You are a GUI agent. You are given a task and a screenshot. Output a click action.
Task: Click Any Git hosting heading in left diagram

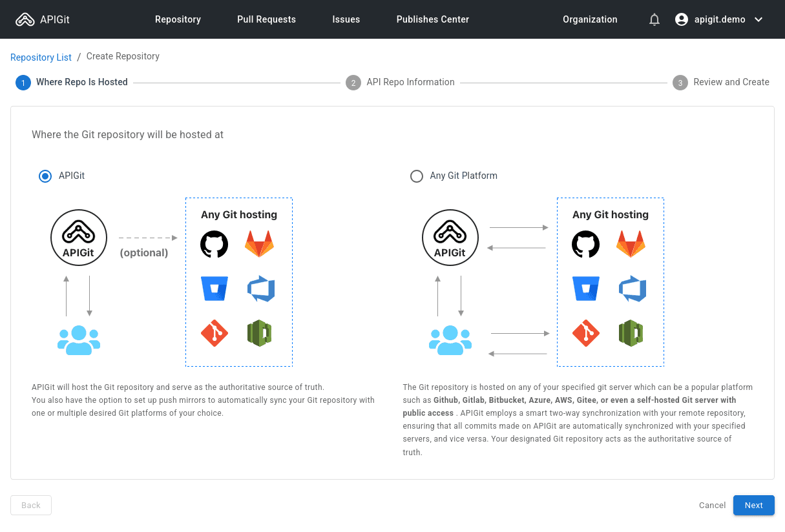click(x=239, y=214)
